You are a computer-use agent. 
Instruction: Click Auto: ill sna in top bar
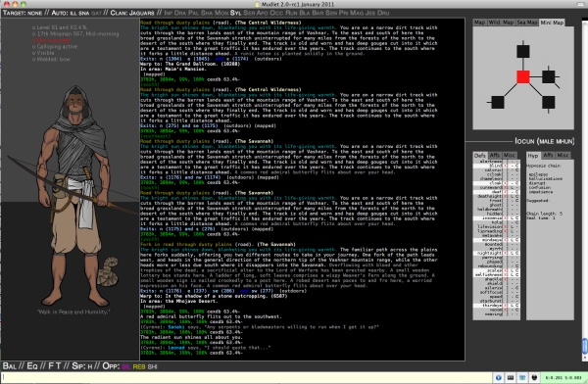[71, 13]
